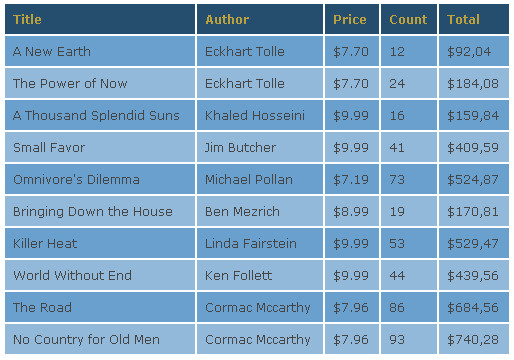Select World Without End title cell
Viewport: 514px width, 360px height.
(100, 275)
